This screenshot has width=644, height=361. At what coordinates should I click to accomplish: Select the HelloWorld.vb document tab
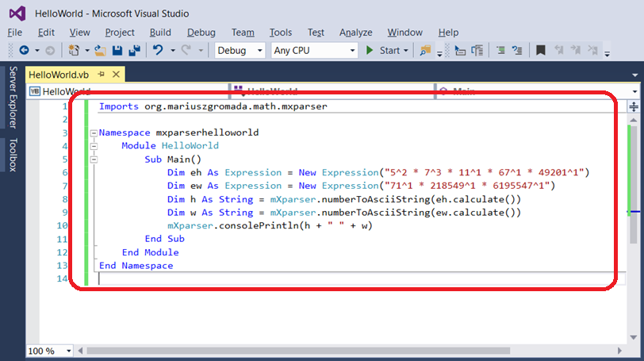click(x=59, y=75)
